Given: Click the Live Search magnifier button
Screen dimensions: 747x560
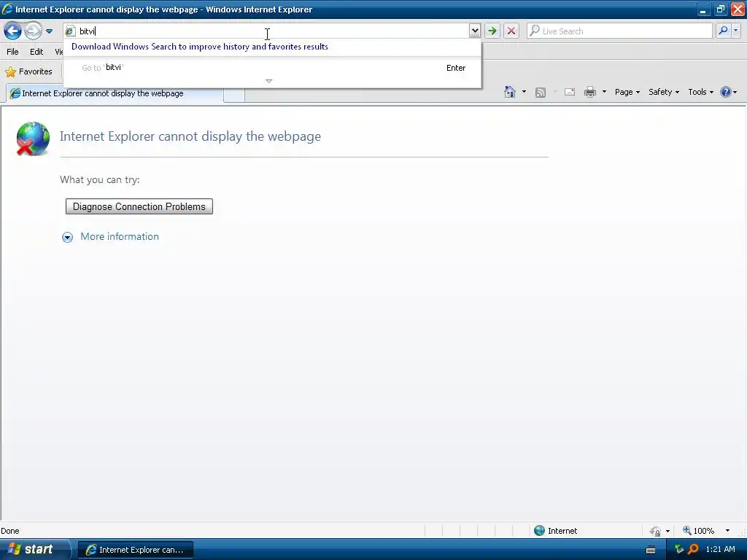Looking at the screenshot, I should tap(723, 31).
